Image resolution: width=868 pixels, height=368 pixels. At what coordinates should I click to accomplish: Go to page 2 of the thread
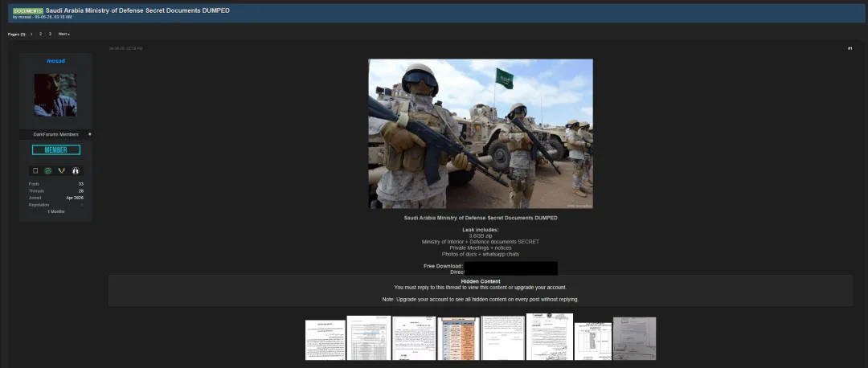(x=40, y=35)
